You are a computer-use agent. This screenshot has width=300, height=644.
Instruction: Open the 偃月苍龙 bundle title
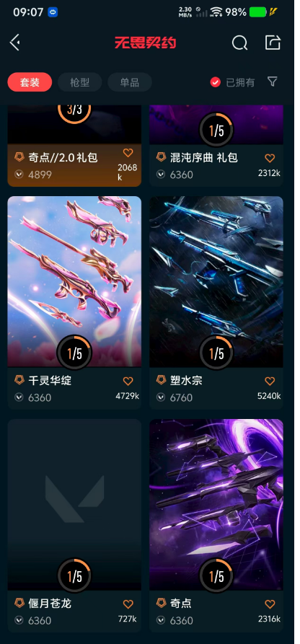coord(50,604)
